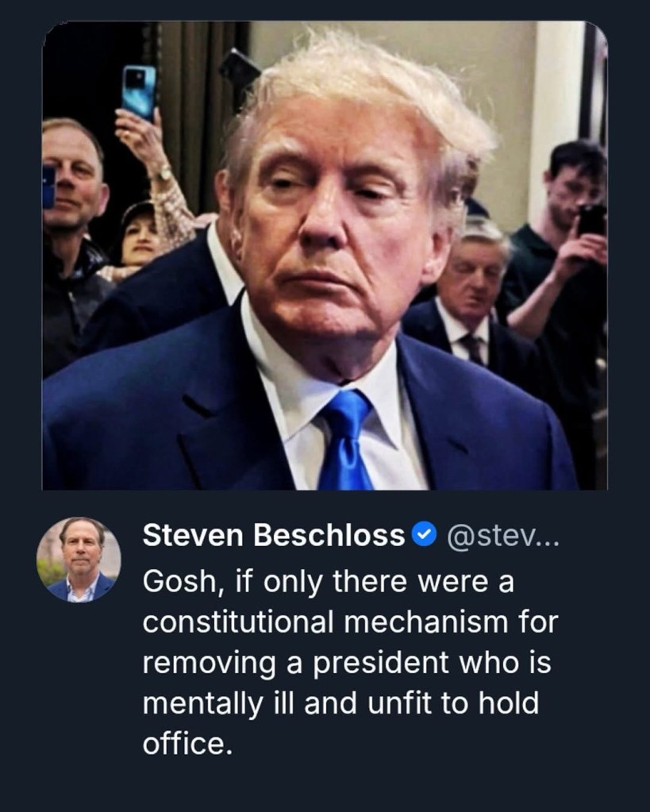
Task: Click the raised blue smartphone in the photo
Action: click(139, 93)
